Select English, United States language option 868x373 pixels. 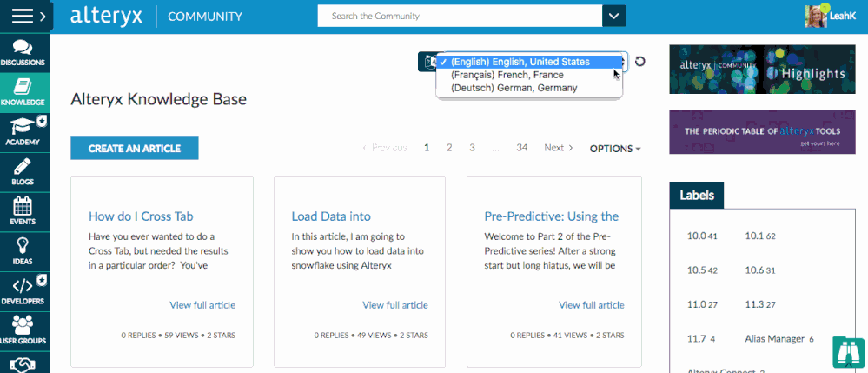[528, 62]
